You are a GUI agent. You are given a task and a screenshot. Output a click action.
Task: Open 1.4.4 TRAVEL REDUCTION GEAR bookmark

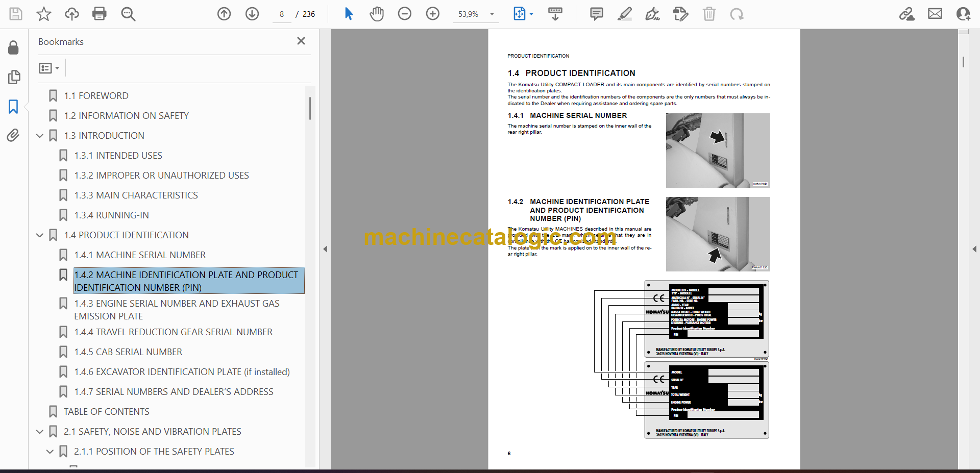(x=173, y=332)
